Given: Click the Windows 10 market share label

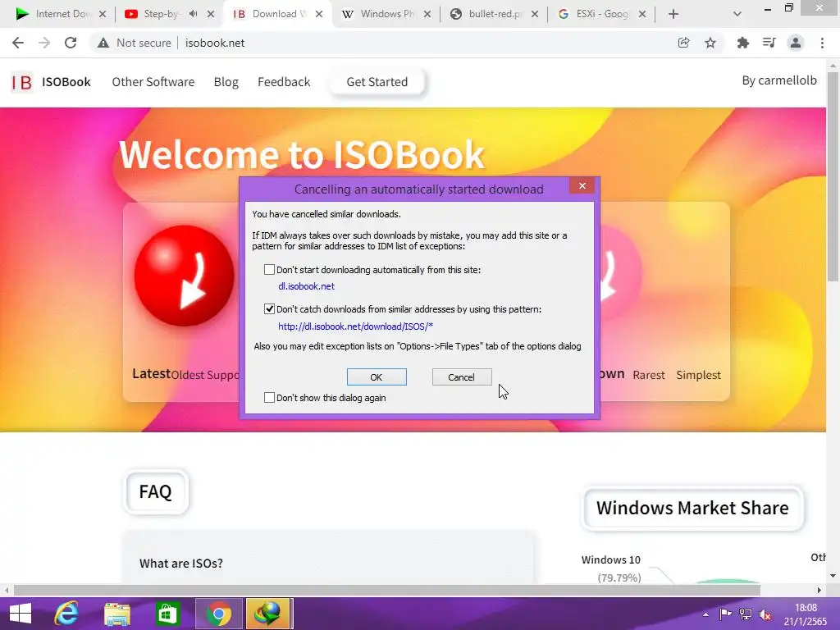Looking at the screenshot, I should [x=610, y=559].
